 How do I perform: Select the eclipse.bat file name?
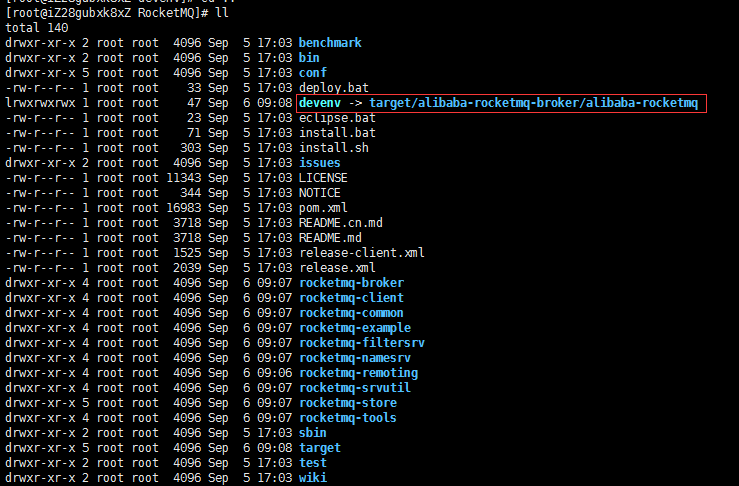click(337, 118)
